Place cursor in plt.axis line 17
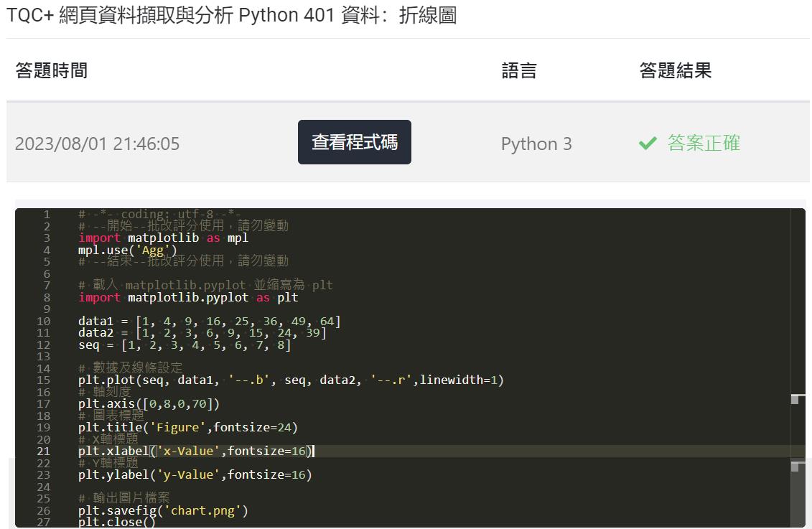This screenshot has width=812, height=529. tap(149, 403)
